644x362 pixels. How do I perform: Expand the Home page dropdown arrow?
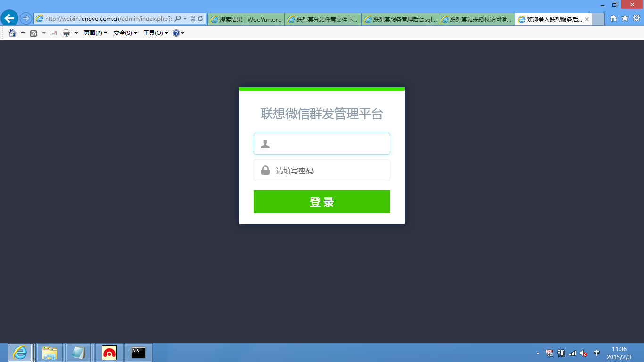23,33
